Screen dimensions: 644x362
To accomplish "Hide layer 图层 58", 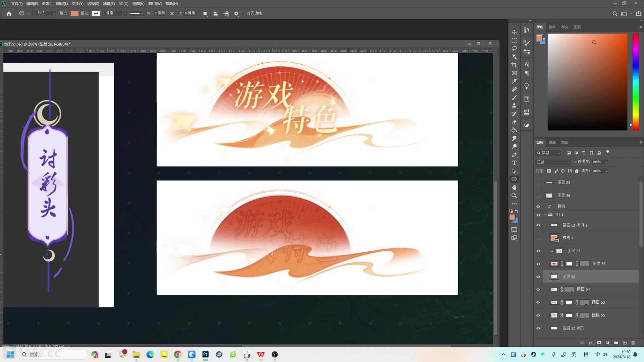I will coord(538,277).
